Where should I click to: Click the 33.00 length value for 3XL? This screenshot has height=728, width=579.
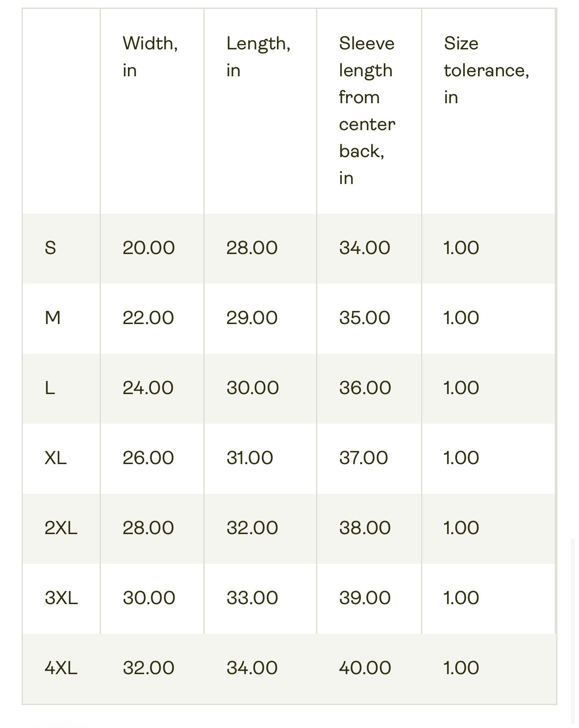click(x=252, y=598)
